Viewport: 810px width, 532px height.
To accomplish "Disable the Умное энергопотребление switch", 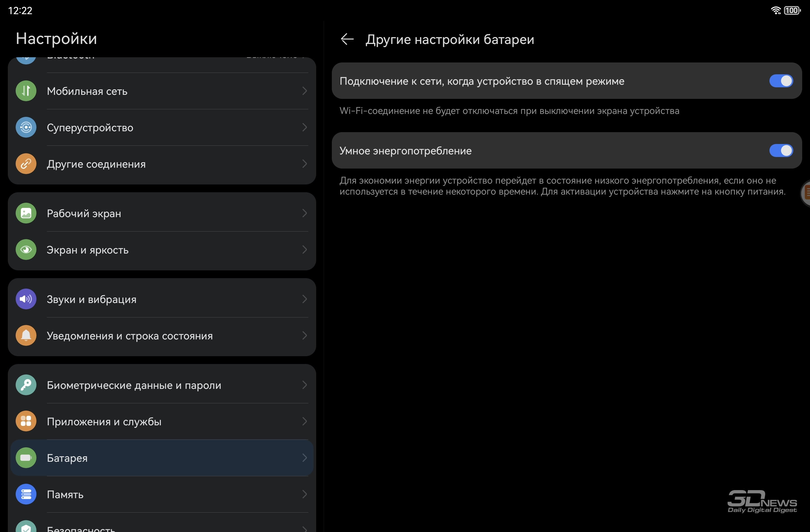I will point(781,151).
